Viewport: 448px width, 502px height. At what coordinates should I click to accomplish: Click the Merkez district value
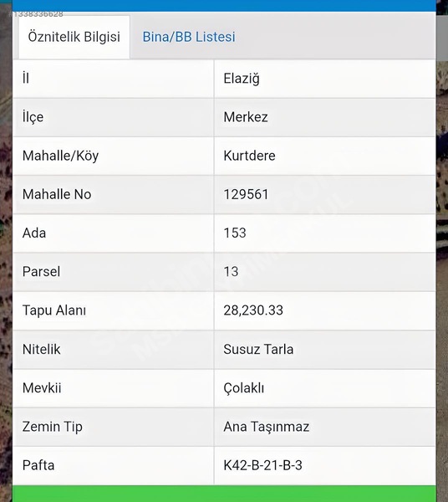pos(246,117)
